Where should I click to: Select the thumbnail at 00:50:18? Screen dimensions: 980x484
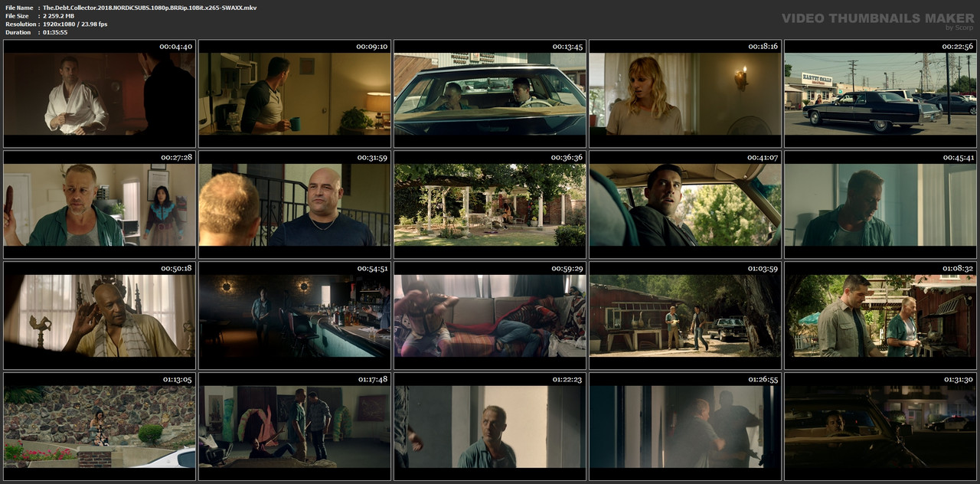click(x=100, y=316)
